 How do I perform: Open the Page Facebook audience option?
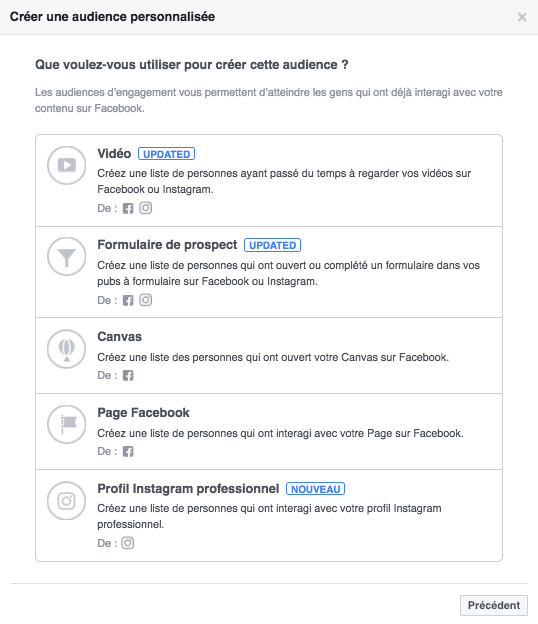[143, 413]
